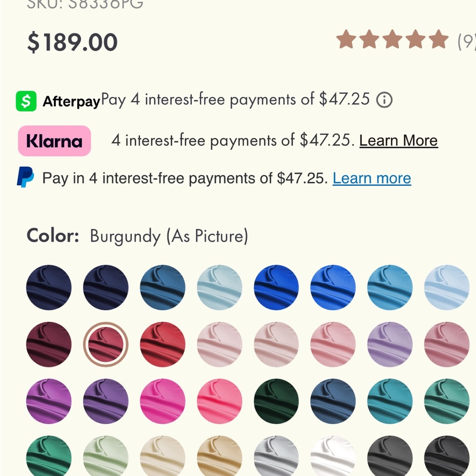Open Klarna Learn More link
This screenshot has height=476, width=476.
coord(398,141)
